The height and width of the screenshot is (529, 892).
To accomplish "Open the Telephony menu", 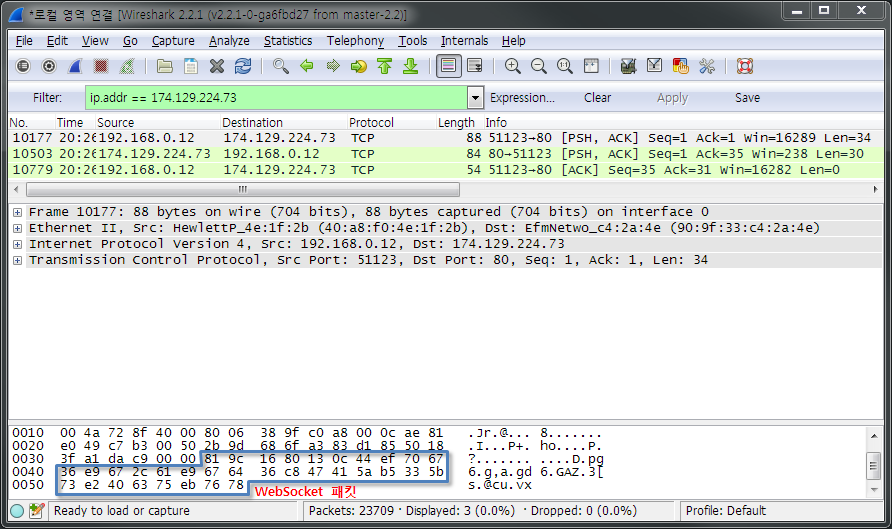I will pyautogui.click(x=356, y=41).
